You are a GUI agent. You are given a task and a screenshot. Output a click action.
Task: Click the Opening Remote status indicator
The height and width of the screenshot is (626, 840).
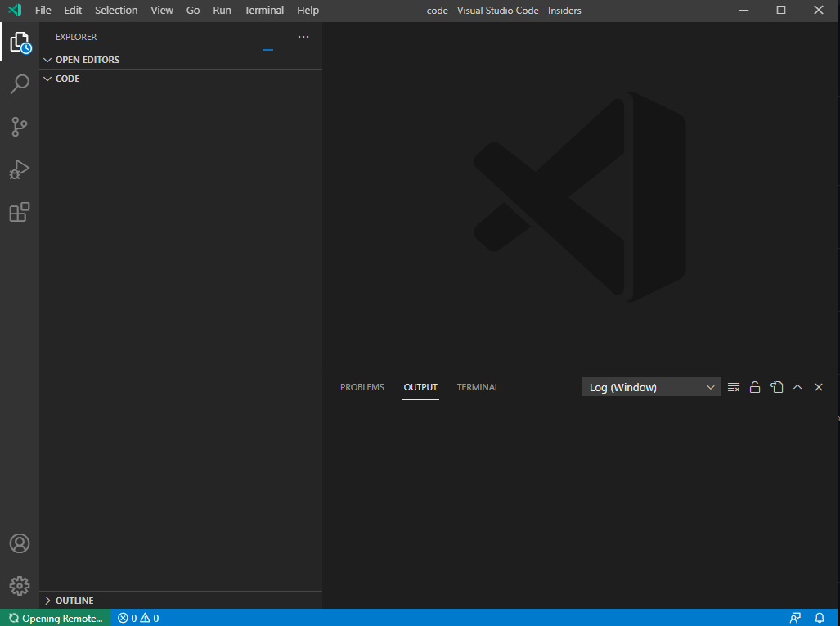(x=56, y=618)
